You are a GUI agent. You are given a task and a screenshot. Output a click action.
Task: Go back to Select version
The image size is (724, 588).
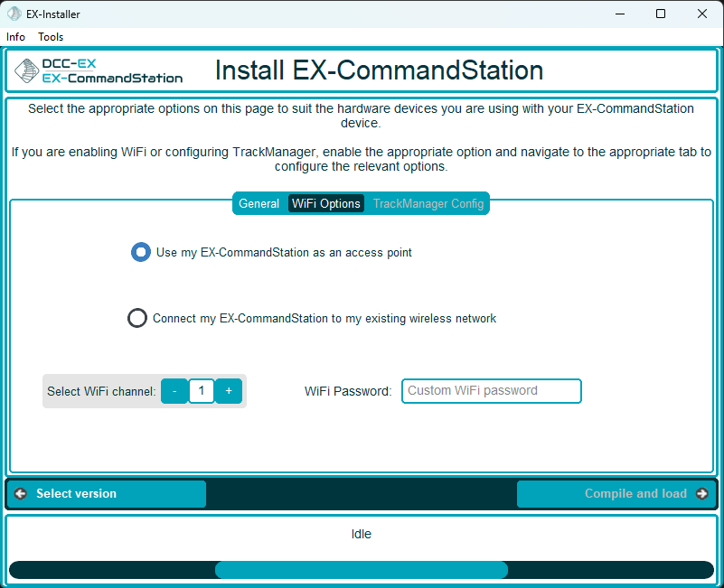tap(107, 494)
